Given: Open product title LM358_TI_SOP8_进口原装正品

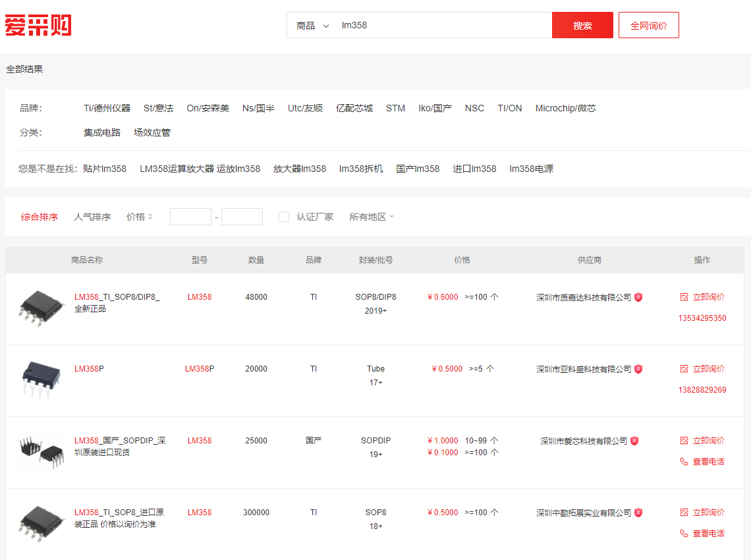Looking at the screenshot, I should tap(119, 518).
